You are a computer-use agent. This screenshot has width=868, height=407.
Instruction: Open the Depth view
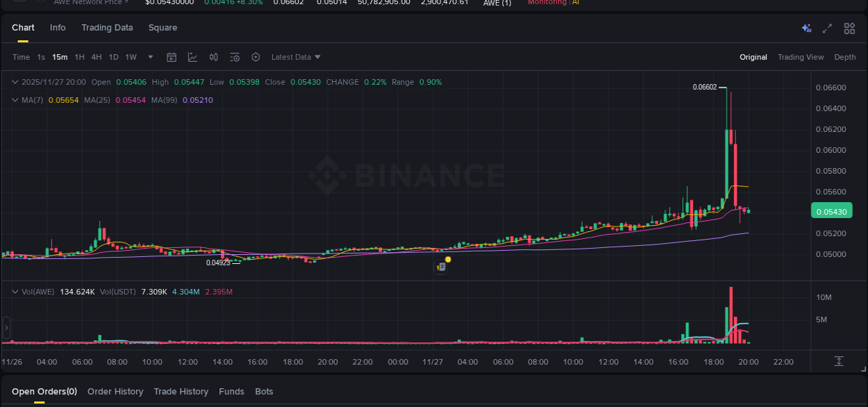pyautogui.click(x=845, y=57)
